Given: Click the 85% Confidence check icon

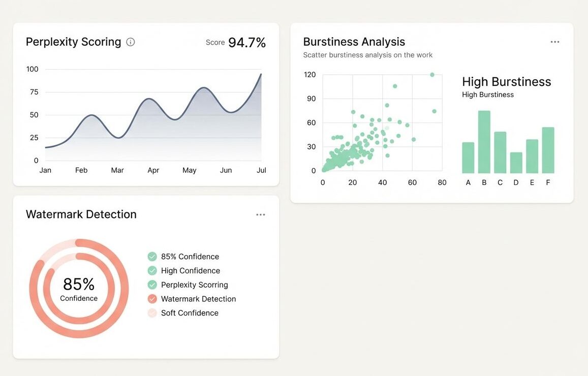Looking at the screenshot, I should (152, 257).
